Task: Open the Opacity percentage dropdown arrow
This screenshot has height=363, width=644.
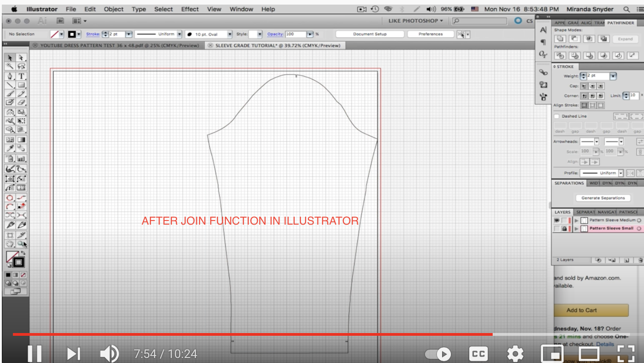Action: (310, 34)
